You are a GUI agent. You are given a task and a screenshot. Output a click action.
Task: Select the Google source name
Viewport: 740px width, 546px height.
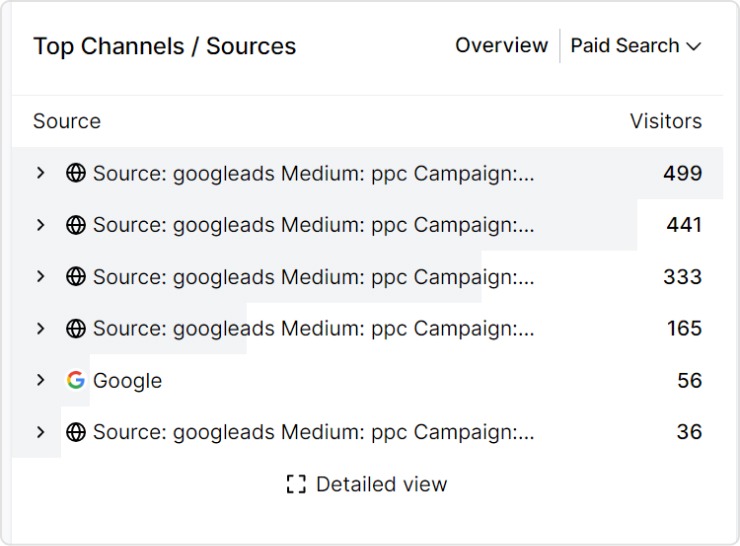coord(127,381)
